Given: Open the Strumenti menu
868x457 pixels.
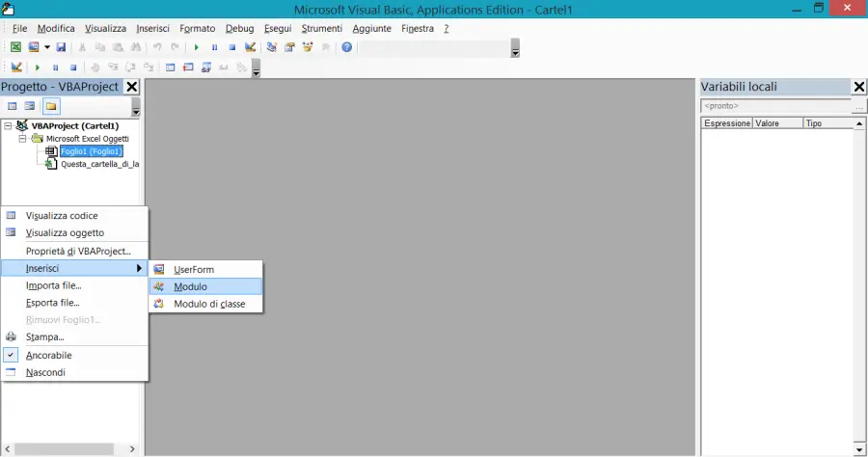Looking at the screenshot, I should tap(321, 28).
